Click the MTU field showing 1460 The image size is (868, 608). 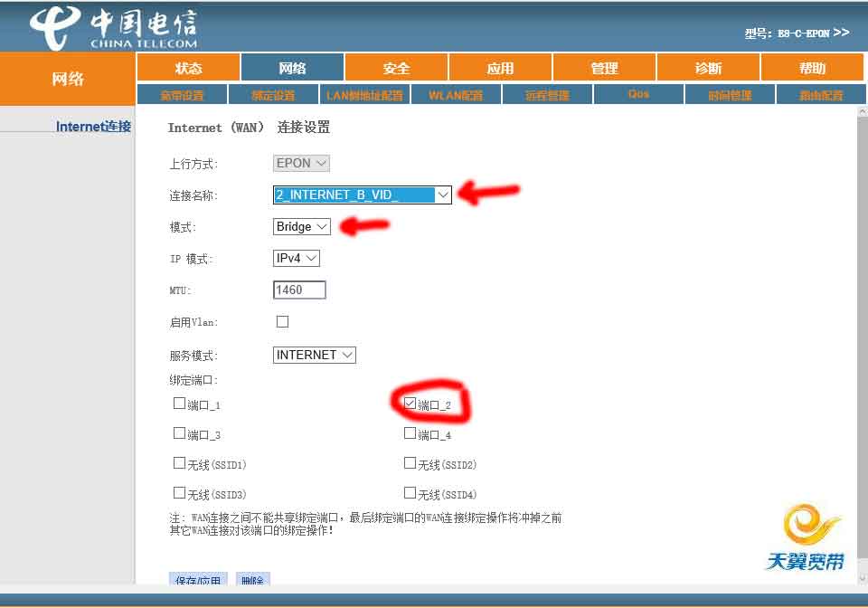click(x=299, y=290)
